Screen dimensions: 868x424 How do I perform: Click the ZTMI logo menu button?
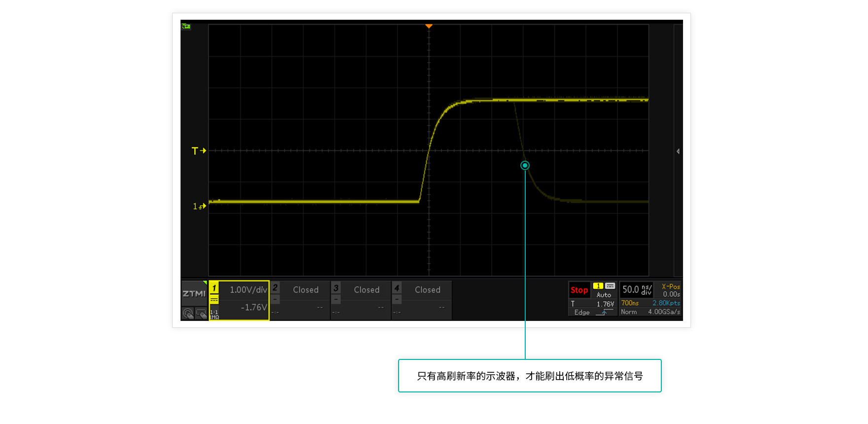(194, 293)
